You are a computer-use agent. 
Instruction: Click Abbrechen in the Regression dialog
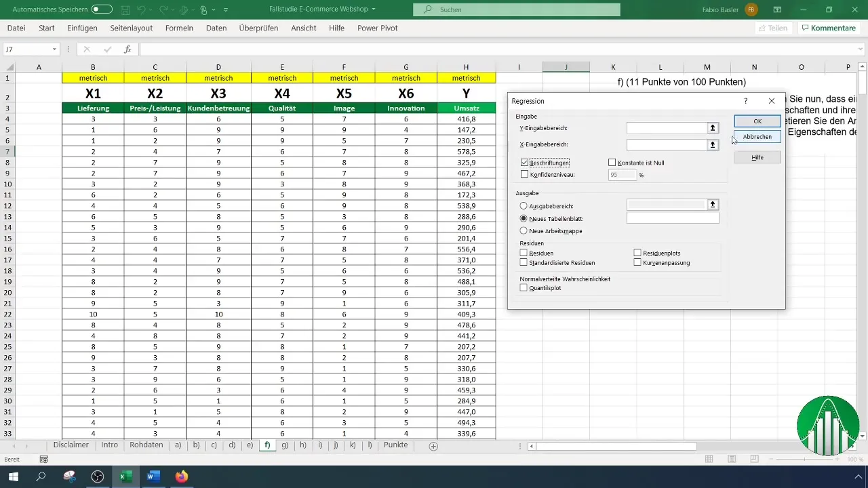coord(757,136)
